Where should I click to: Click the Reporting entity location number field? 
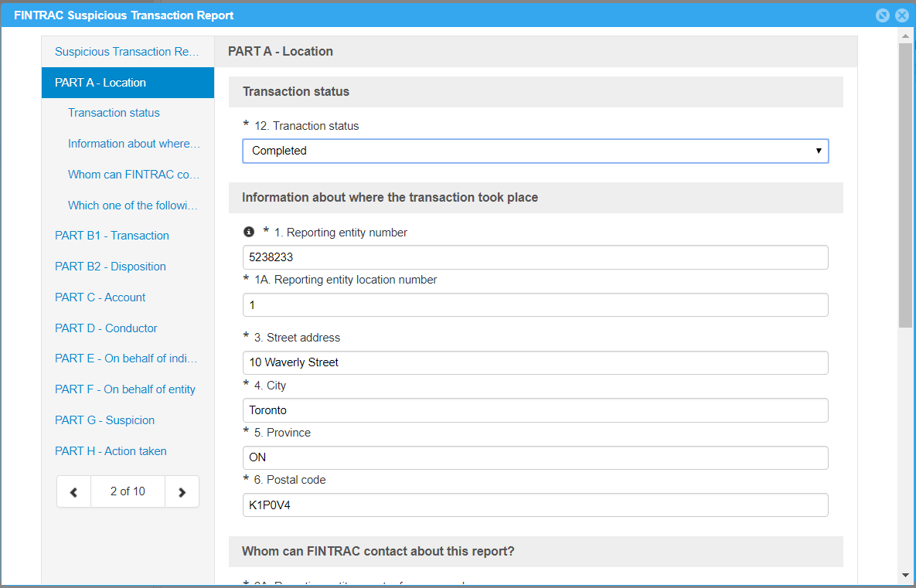tap(535, 304)
